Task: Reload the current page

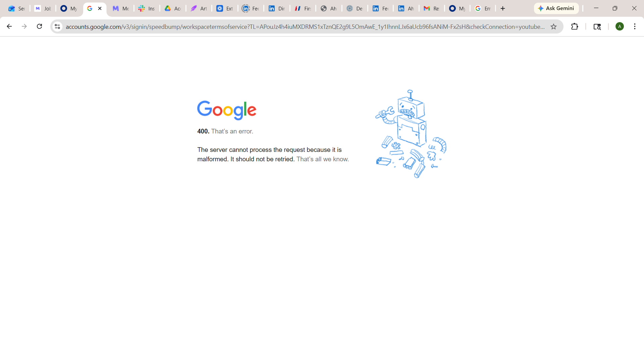Action: 39,26
